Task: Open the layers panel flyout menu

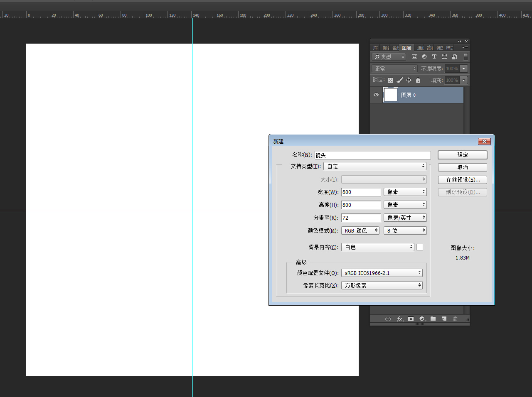Action: point(465,48)
